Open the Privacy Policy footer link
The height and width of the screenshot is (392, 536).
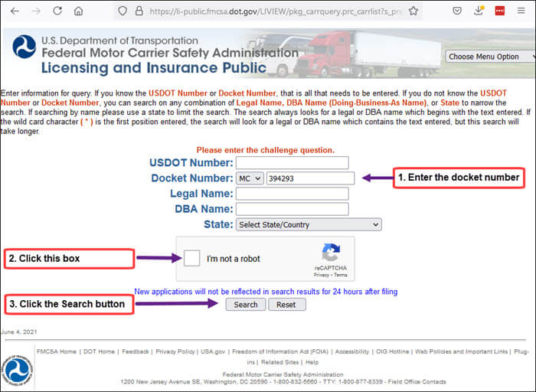175,351
